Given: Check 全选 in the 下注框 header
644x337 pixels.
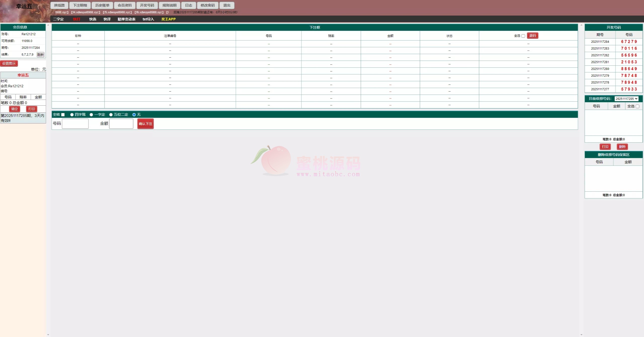Looking at the screenshot, I should (523, 36).
